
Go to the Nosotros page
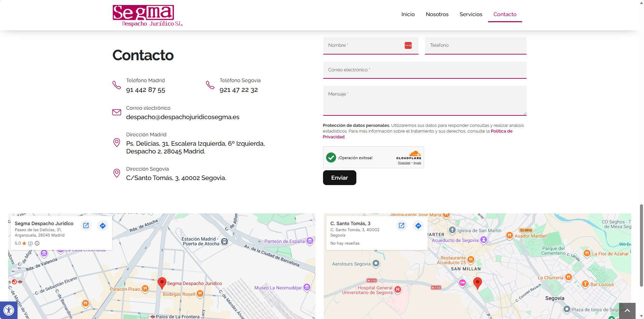[x=437, y=14]
